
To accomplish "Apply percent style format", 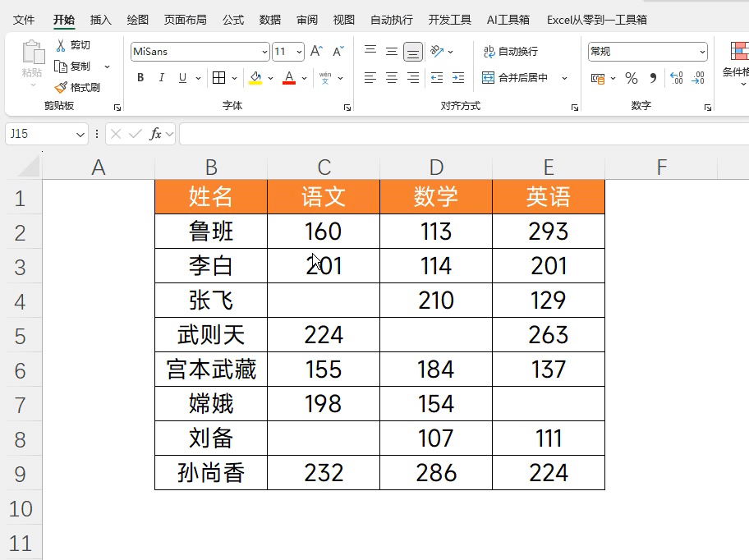I will pyautogui.click(x=631, y=78).
